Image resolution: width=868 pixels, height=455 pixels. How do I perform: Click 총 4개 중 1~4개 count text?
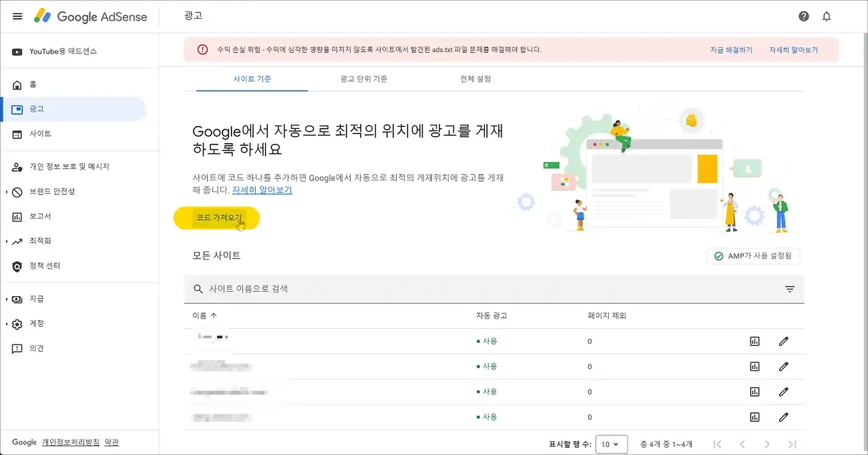pyautogui.click(x=666, y=445)
